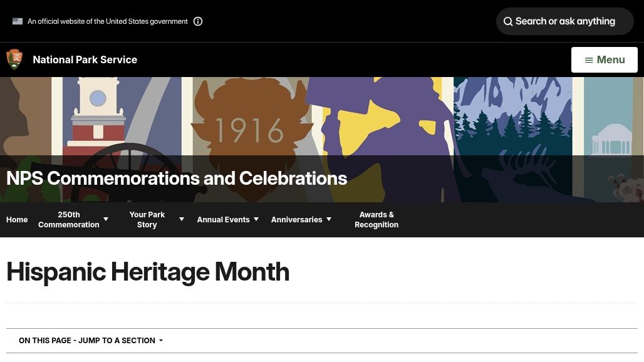This screenshot has height=362, width=644.
Task: Click the search magnifier icon
Action: tap(508, 21)
